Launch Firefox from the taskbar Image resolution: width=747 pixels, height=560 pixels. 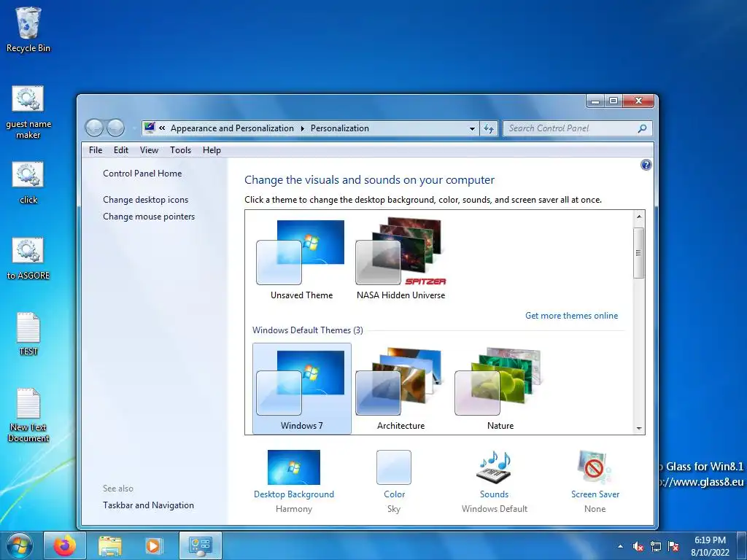coord(65,545)
